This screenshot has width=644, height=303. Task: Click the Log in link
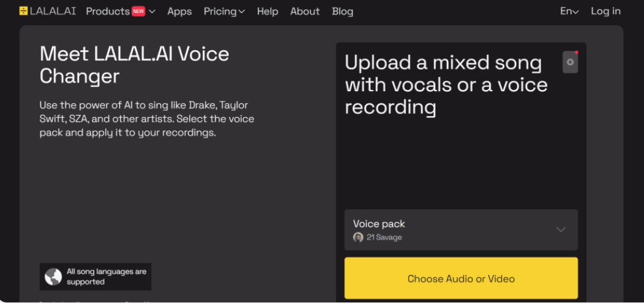(605, 11)
